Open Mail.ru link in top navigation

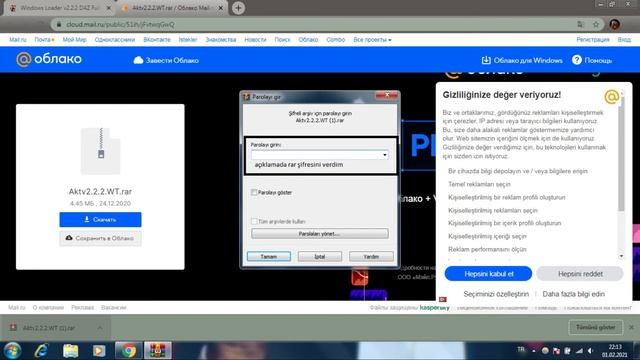pos(18,40)
